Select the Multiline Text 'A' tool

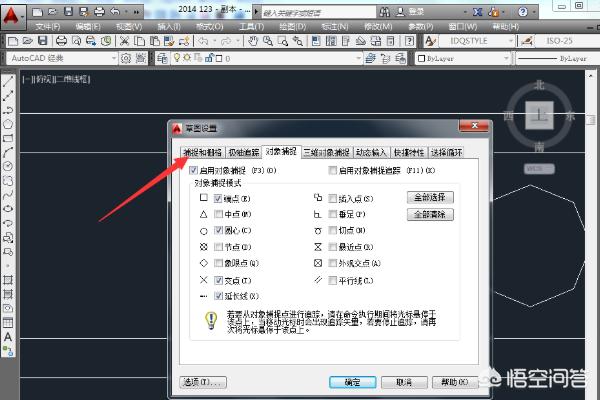pos(8,337)
